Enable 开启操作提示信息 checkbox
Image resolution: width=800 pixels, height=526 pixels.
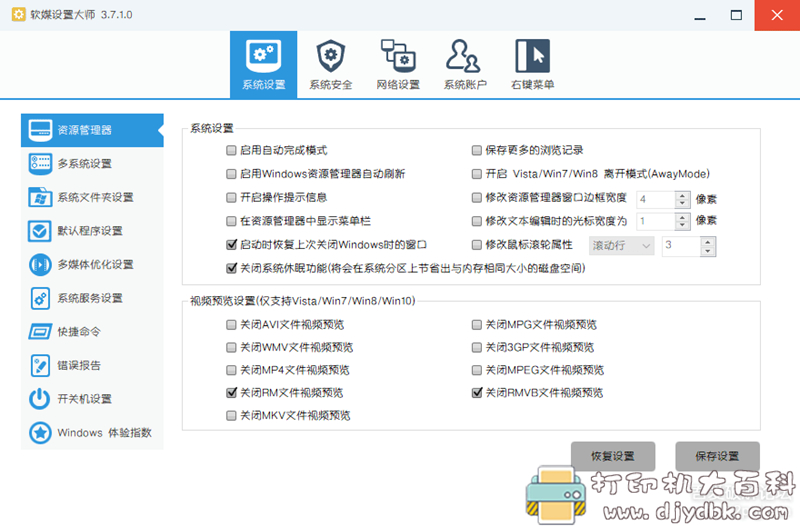point(231,197)
